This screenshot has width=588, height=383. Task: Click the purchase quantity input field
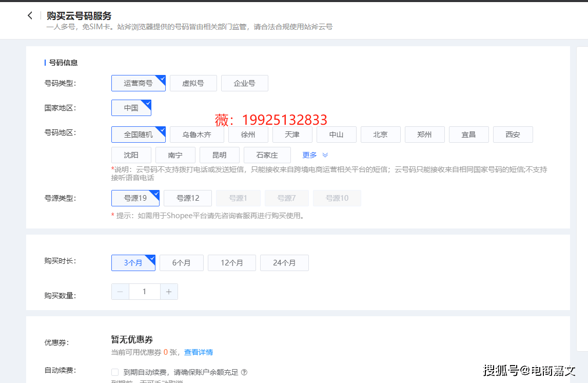(x=144, y=292)
